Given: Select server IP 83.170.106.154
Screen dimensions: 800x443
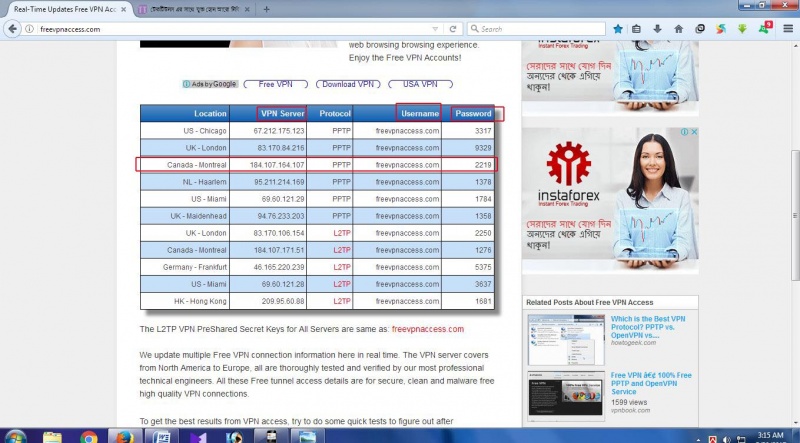Looking at the screenshot, I should pyautogui.click(x=279, y=233).
